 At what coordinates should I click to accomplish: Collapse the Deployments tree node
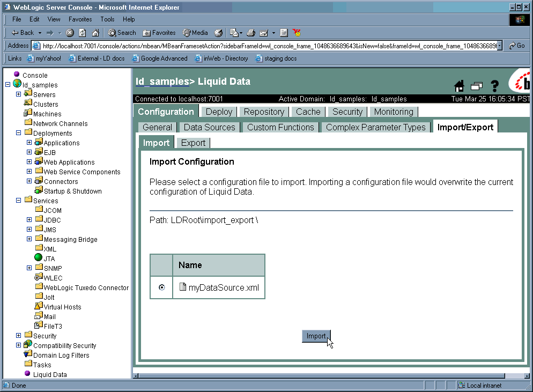tap(18, 132)
